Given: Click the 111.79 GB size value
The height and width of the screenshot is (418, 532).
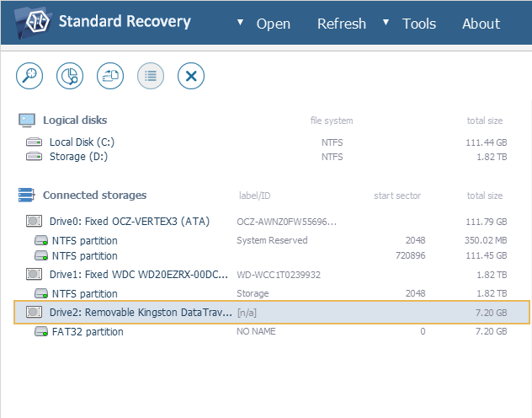Looking at the screenshot, I should pos(487,222).
